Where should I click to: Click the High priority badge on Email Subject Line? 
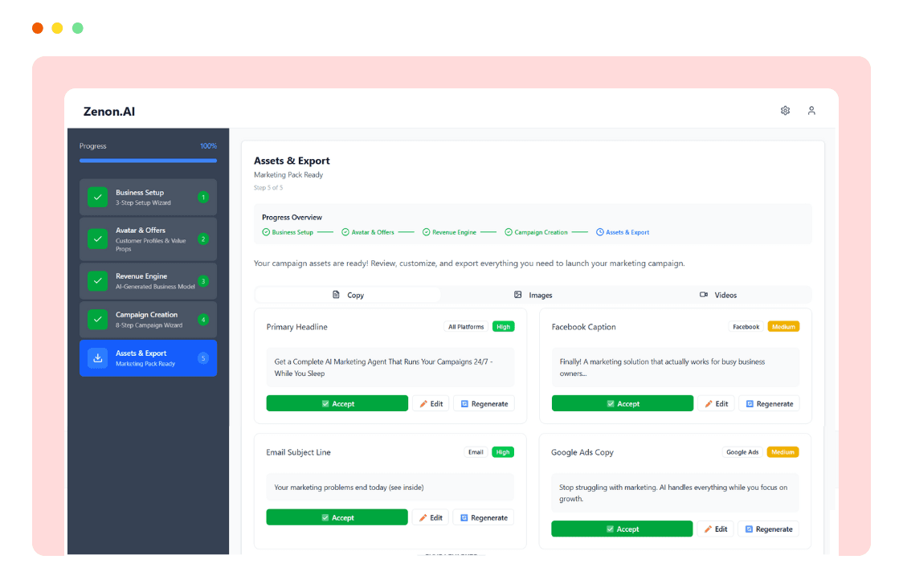click(x=502, y=451)
